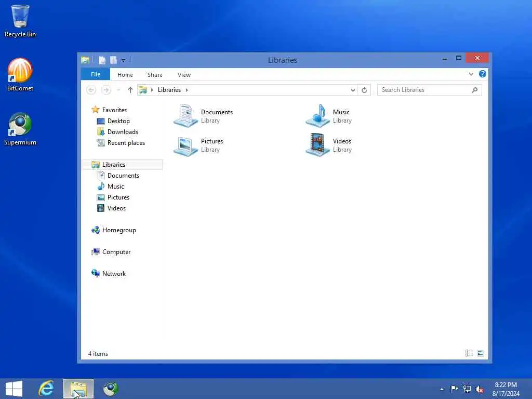The height and width of the screenshot is (399, 532).
Task: Launch Internet Explorer from the taskbar
Action: click(46, 389)
